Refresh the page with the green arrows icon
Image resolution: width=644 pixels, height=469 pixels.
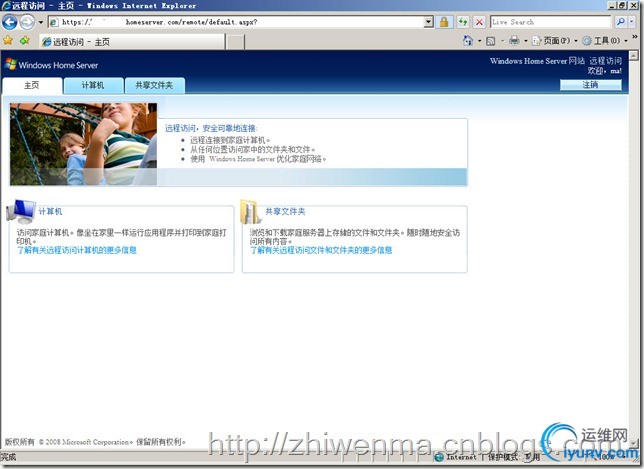click(x=463, y=22)
